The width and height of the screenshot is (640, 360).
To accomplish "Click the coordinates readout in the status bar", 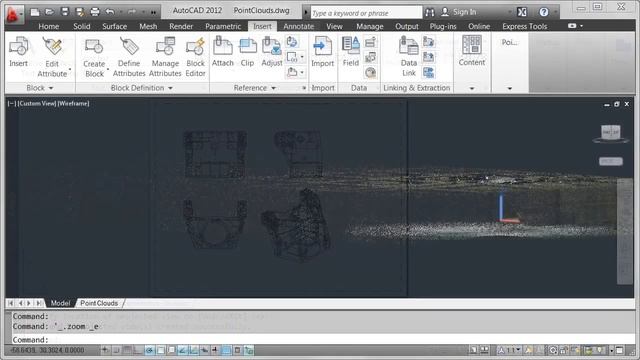I will click(x=47, y=350).
